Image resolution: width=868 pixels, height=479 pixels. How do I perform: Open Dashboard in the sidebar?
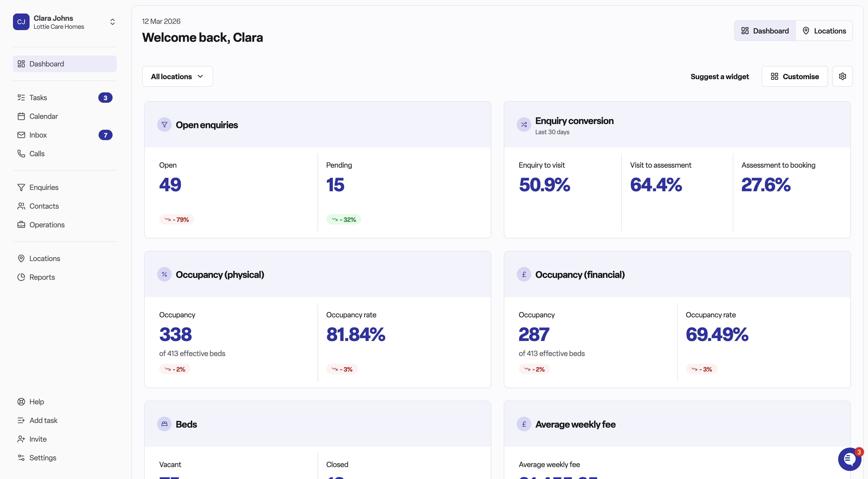pos(65,64)
